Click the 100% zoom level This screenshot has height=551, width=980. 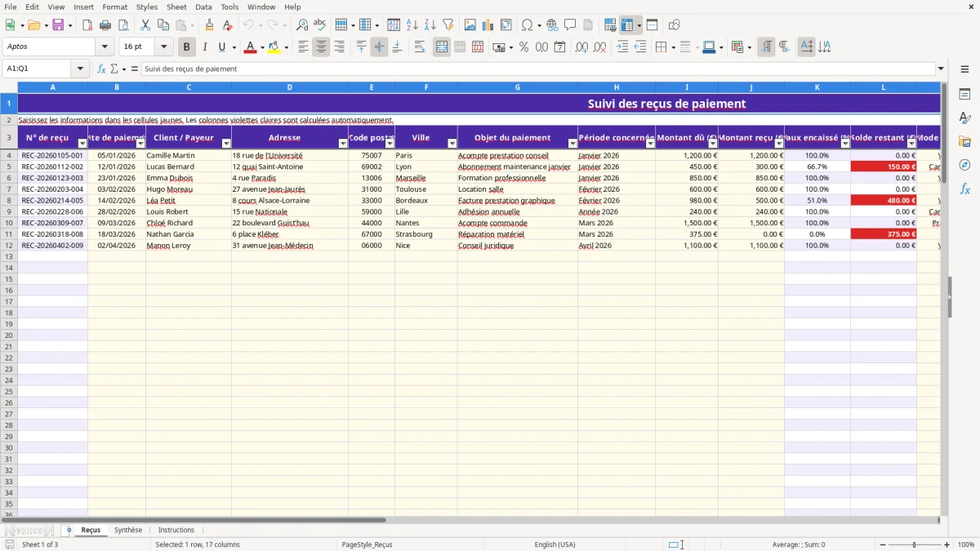pyautogui.click(x=966, y=544)
